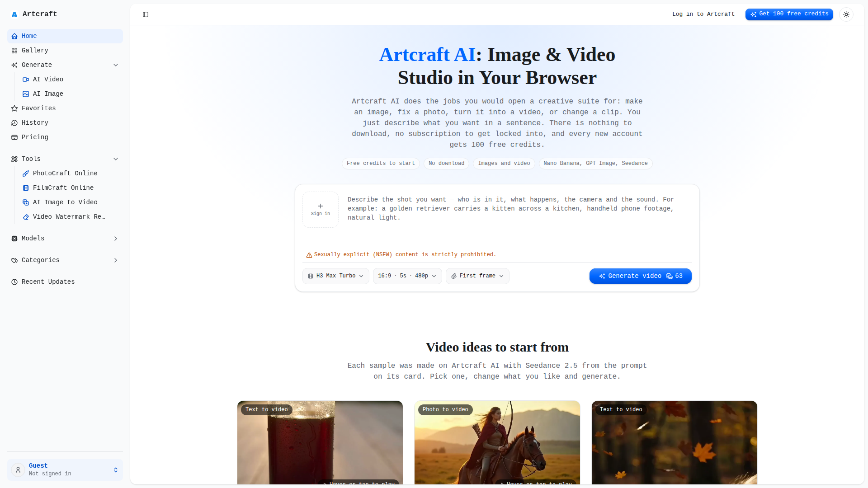Image resolution: width=868 pixels, height=488 pixels.
Task: Click the Guest avatar icon
Action: click(18, 470)
